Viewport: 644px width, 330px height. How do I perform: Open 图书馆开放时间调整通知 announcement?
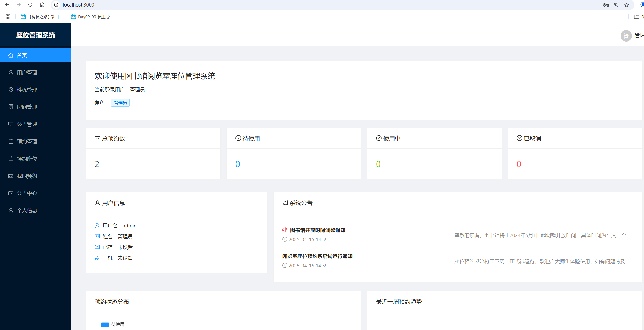coord(318,230)
